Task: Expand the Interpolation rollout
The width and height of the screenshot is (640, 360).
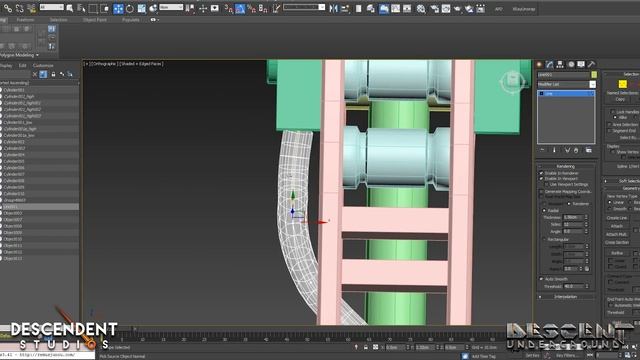Action: 566,297
